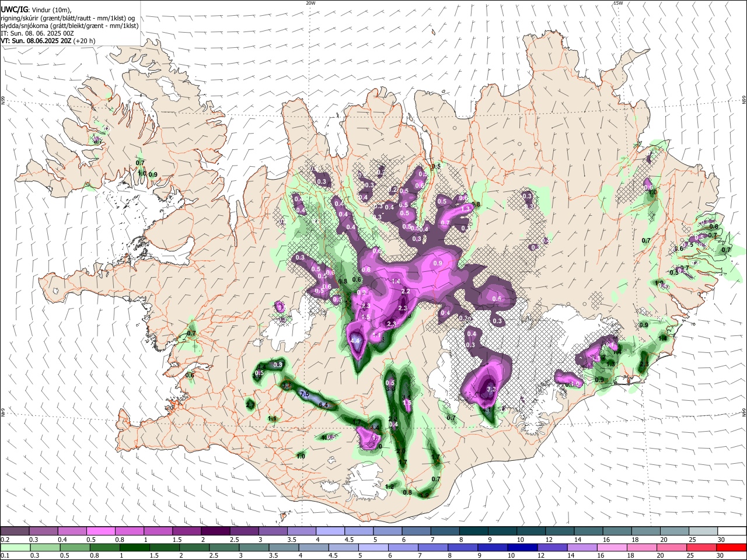This screenshot has height=560, width=747.
Task: Click the '7.5' precipitation value on the map
Action: [304, 394]
